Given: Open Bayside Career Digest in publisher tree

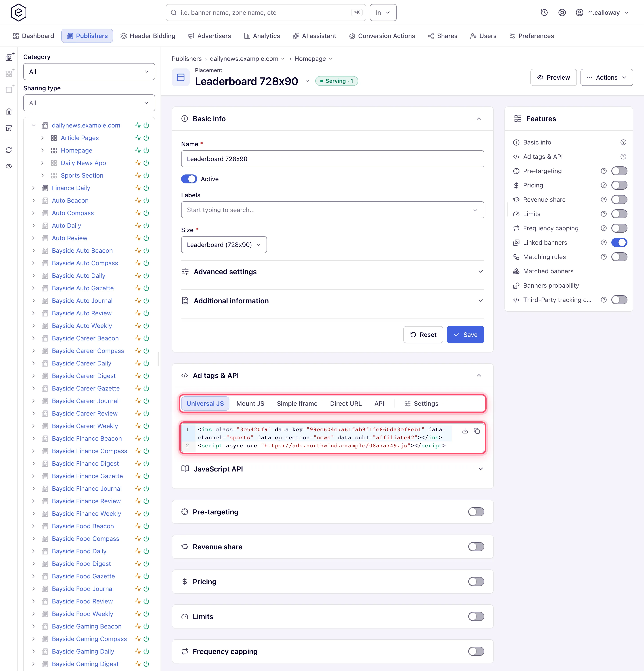Looking at the screenshot, I should (84, 376).
